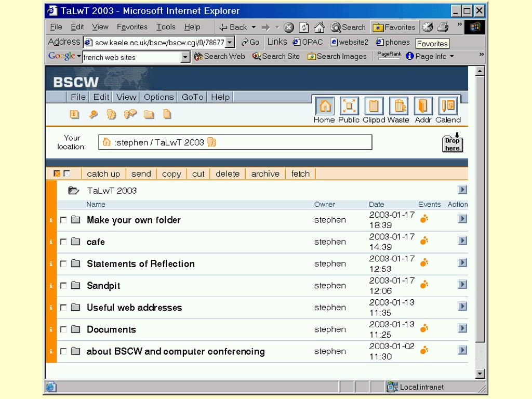Click info icon beside Make your own folder

[51, 220]
